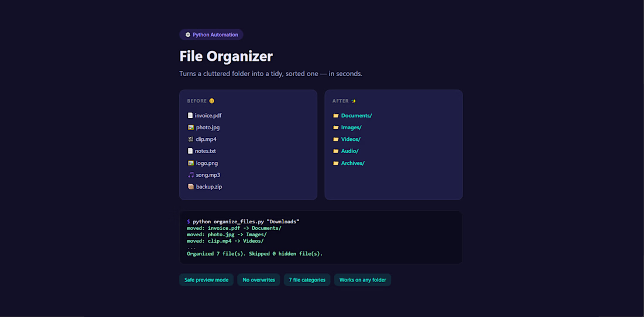Open the Audio/ folder label
This screenshot has width=644, height=317.
point(350,151)
